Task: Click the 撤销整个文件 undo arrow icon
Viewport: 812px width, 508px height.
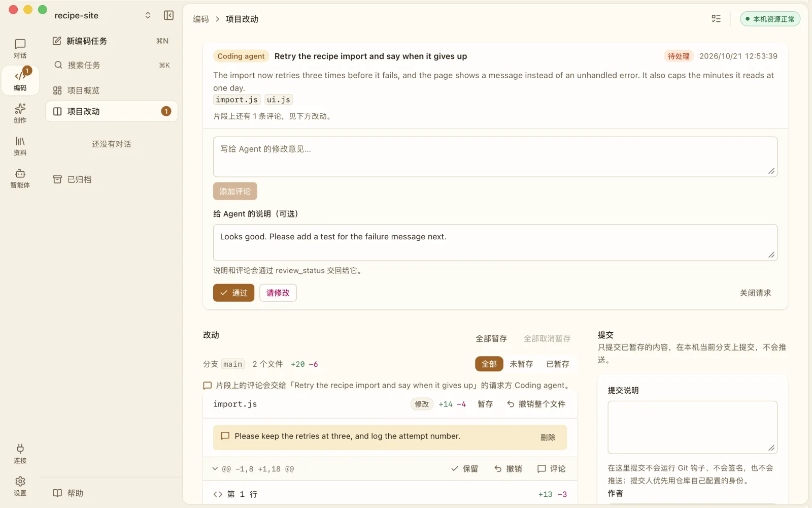Action: (511, 404)
